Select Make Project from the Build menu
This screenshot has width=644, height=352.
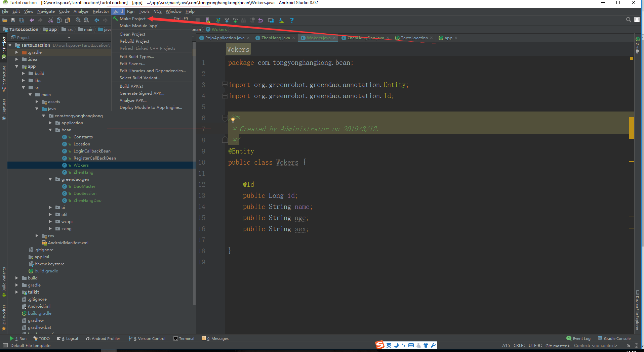133,18
